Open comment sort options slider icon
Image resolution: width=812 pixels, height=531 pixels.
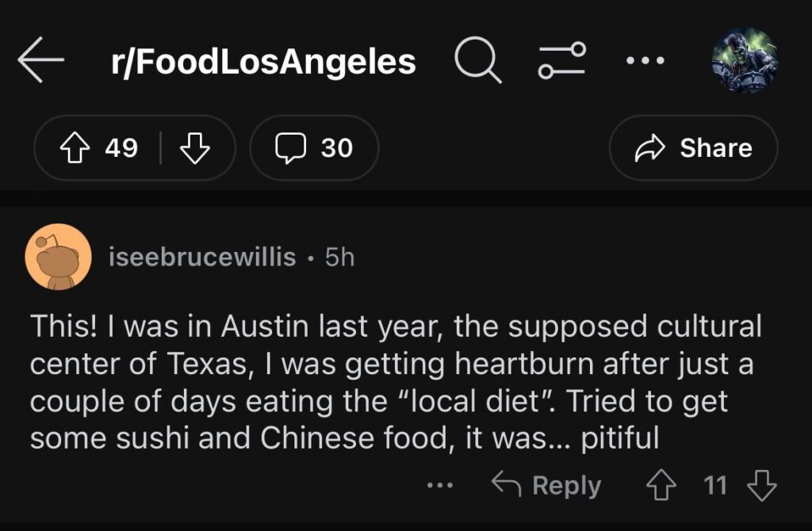point(562,63)
